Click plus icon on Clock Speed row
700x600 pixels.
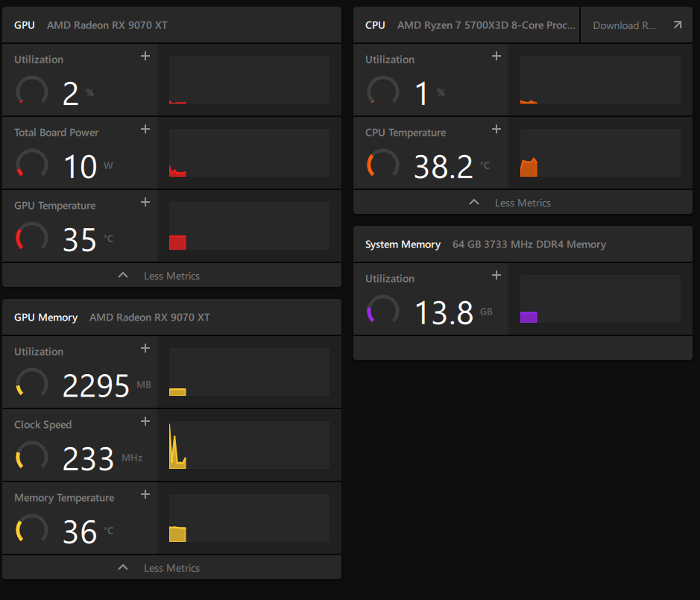pos(145,421)
